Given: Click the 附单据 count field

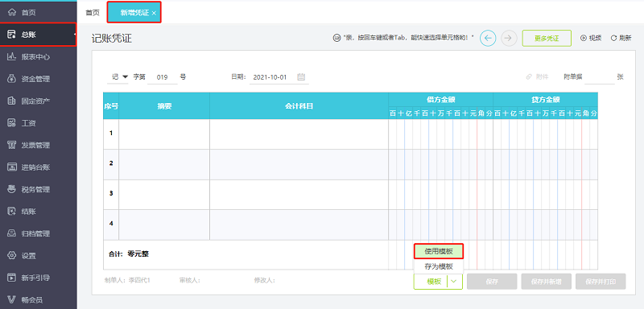Looking at the screenshot, I should (x=599, y=77).
